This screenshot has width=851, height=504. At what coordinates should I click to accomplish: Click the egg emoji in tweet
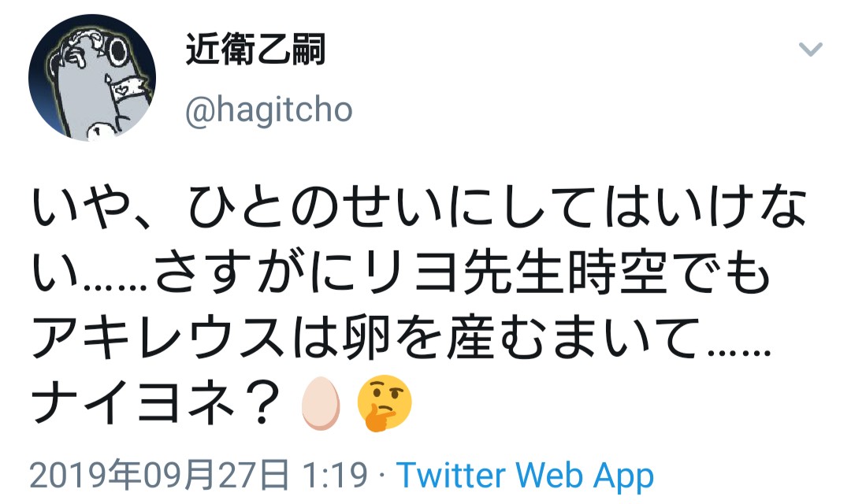pyautogui.click(x=321, y=404)
